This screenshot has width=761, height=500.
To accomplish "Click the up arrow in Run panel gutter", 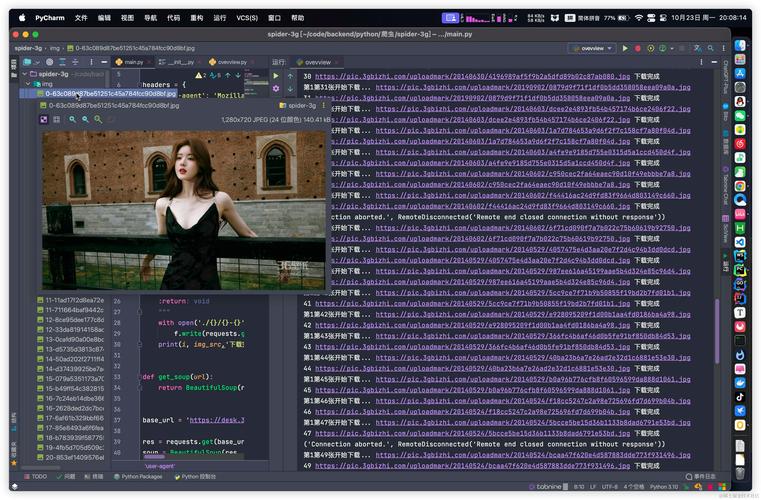I will tap(290, 76).
